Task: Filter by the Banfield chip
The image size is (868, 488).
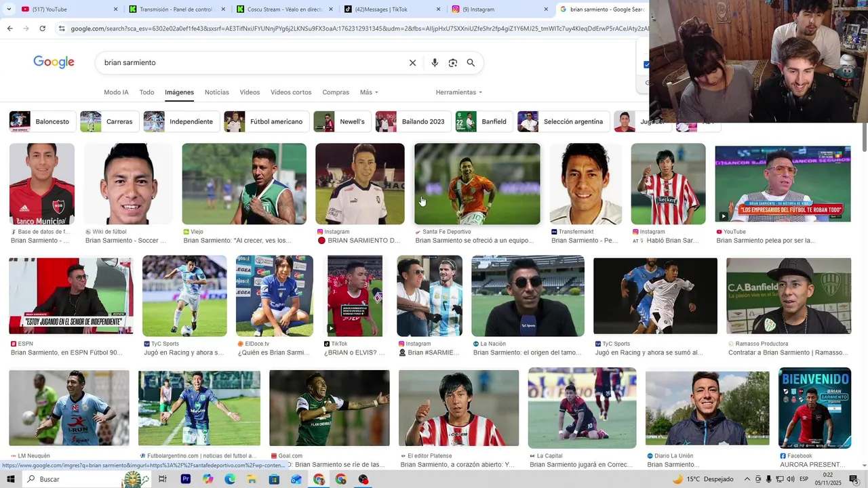Action: 484,121
